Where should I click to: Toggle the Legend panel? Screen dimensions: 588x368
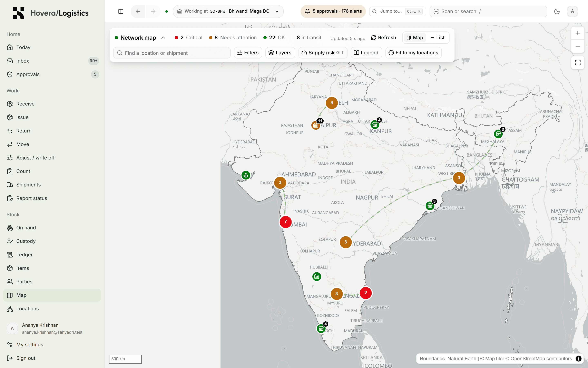[366, 53]
